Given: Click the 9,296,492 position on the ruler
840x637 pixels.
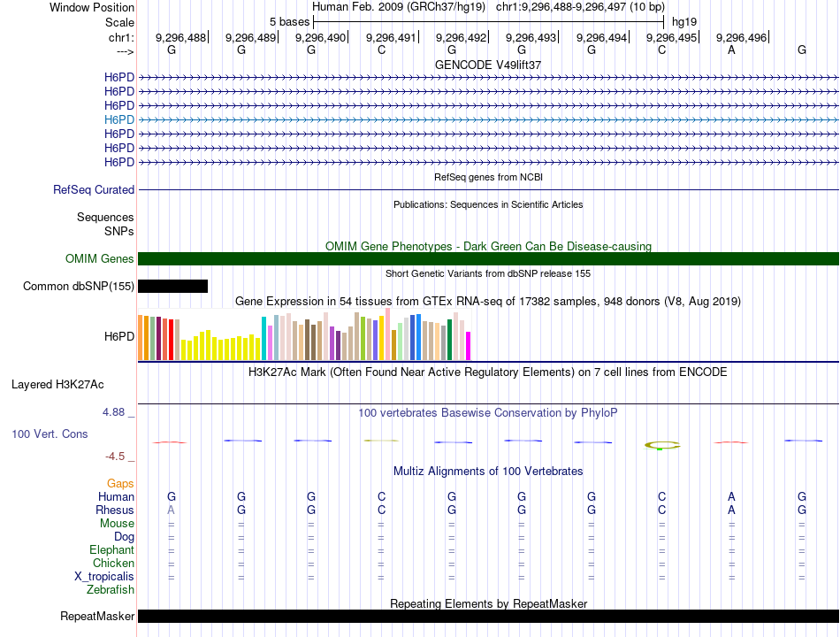Looking at the screenshot, I should pos(461,37).
